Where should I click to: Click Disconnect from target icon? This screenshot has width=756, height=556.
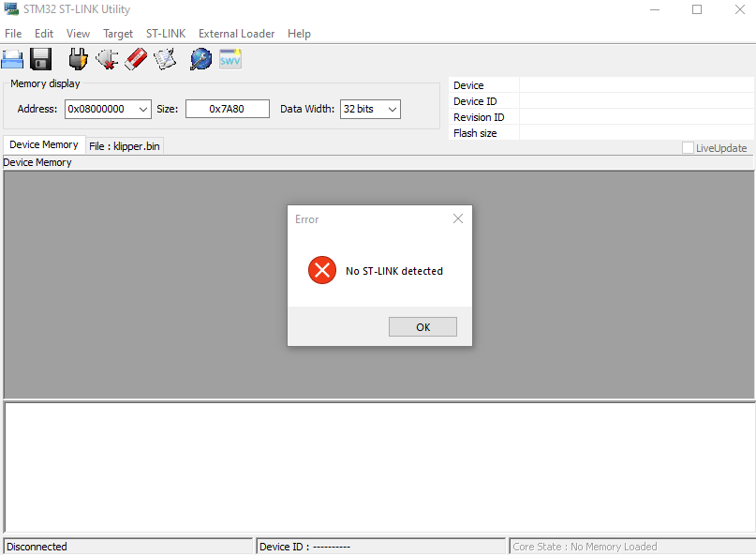tap(107, 60)
